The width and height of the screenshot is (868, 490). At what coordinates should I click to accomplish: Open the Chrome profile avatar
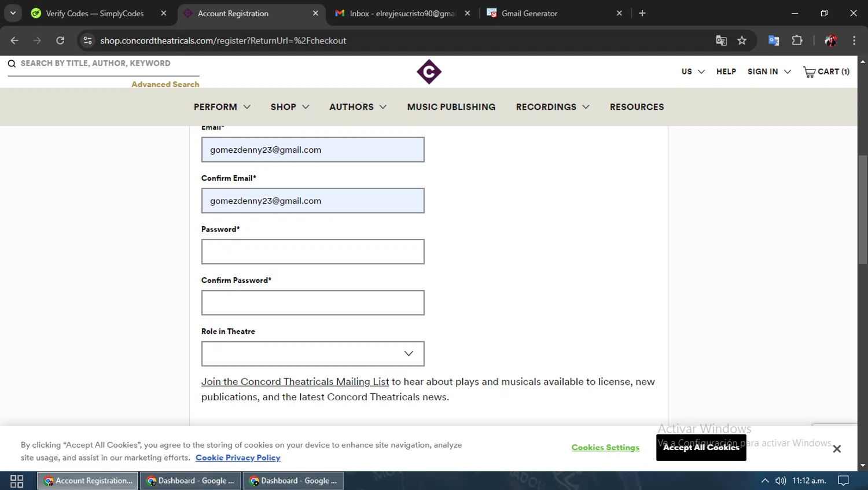coord(831,40)
